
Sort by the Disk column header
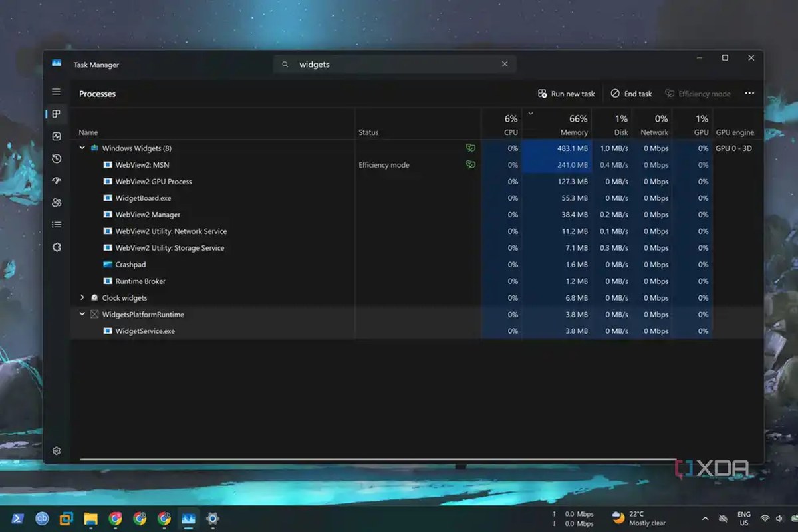pyautogui.click(x=621, y=132)
